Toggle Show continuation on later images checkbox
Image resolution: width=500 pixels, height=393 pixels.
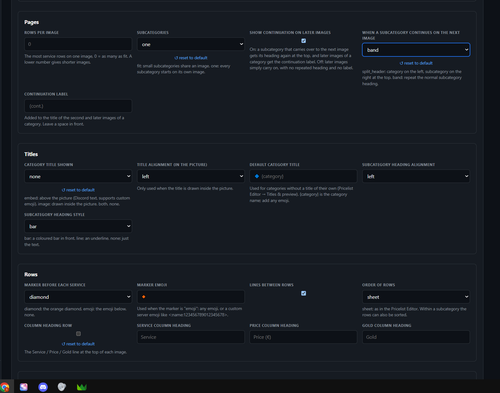pyautogui.click(x=303, y=41)
